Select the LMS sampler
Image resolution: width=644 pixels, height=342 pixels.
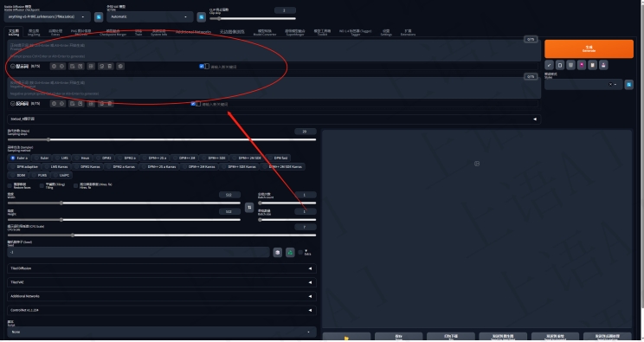click(x=61, y=158)
